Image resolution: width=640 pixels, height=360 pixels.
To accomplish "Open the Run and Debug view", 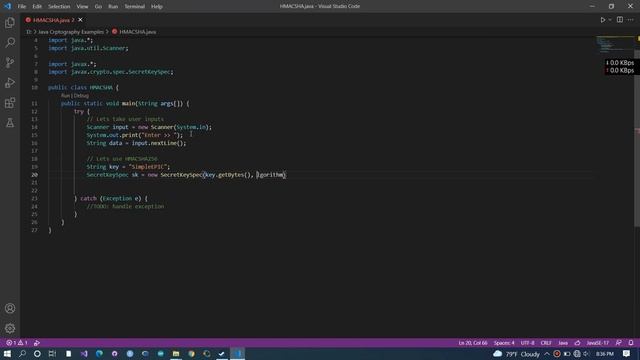I will [10, 82].
